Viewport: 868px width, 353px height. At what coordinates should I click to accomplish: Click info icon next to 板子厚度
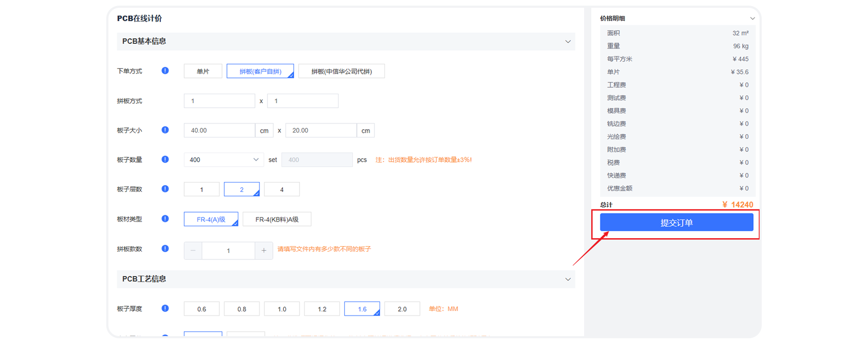(x=165, y=309)
